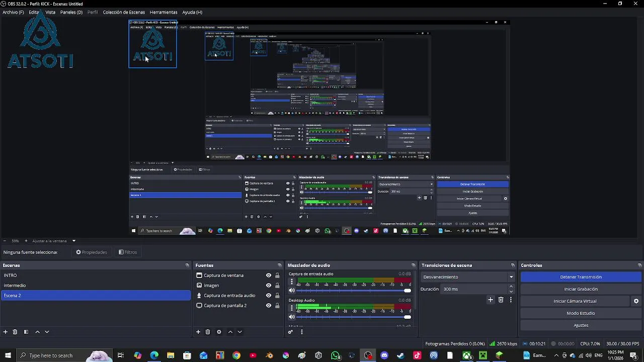Open Filtros button above panels
The width and height of the screenshot is (644, 362).
click(128, 252)
